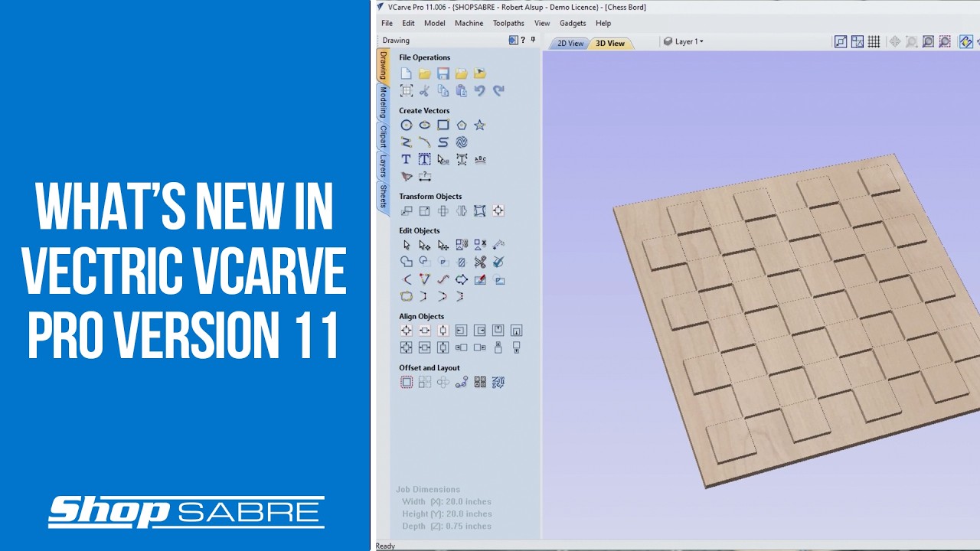Click the Trim Vectors scissors icon
980x551 pixels.
[x=480, y=262]
